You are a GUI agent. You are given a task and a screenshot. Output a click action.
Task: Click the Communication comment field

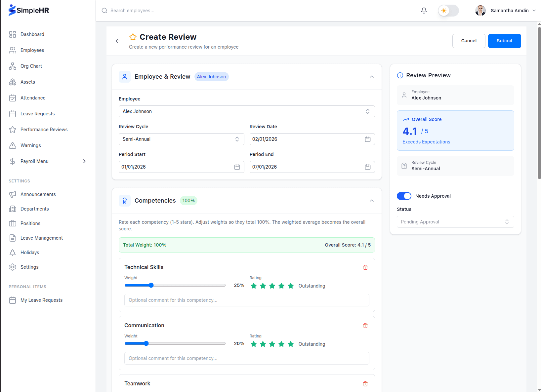click(x=246, y=358)
